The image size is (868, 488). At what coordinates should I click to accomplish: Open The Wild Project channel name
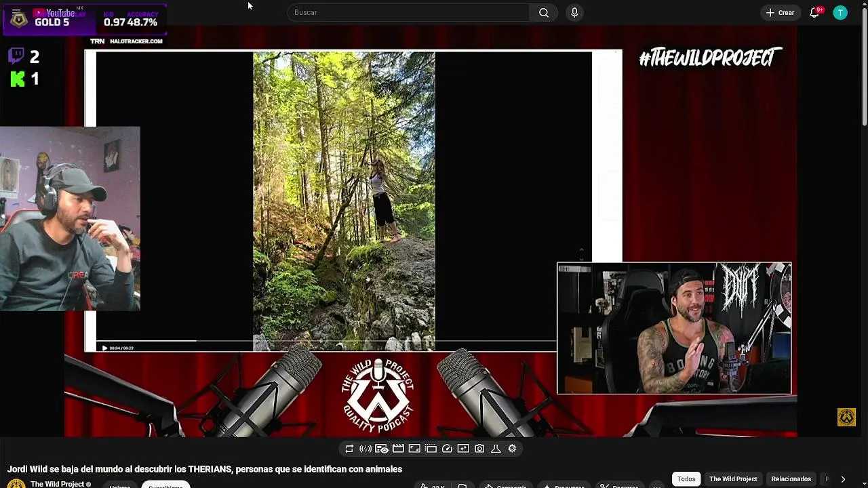58,484
